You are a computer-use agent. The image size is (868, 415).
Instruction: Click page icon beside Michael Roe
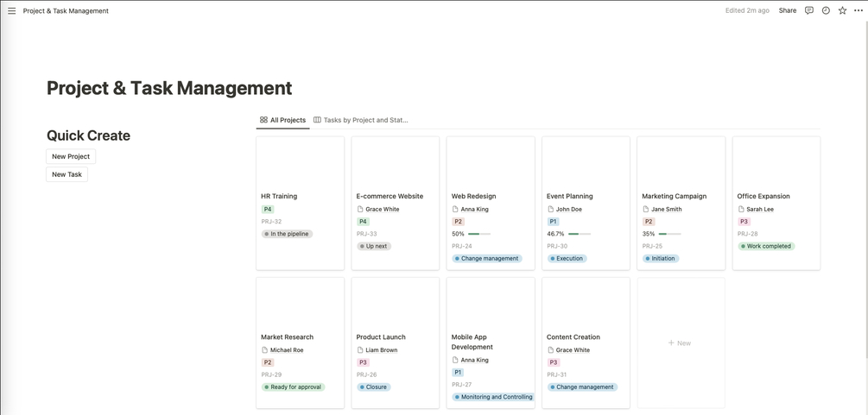264,349
